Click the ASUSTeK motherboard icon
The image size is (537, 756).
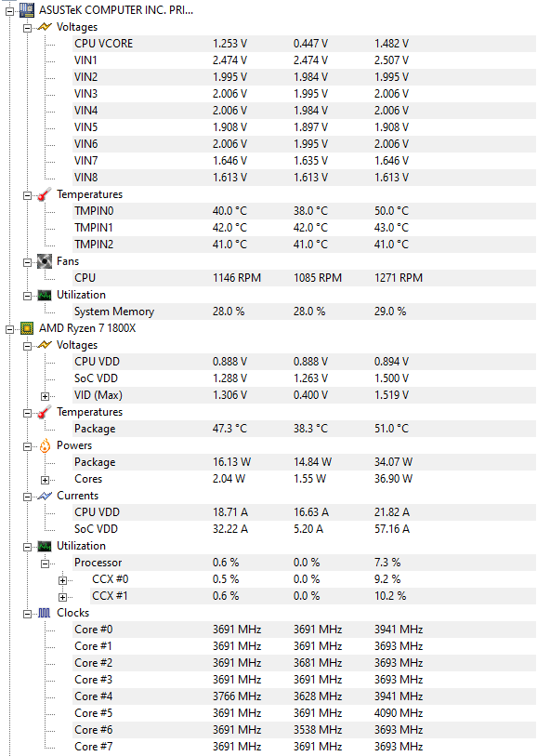[27, 10]
